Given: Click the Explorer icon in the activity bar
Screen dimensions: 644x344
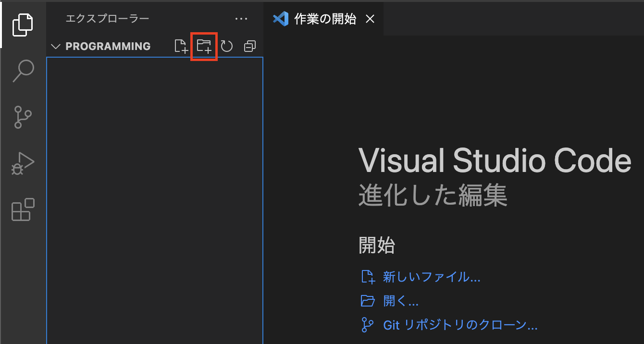Looking at the screenshot, I should (x=22, y=25).
